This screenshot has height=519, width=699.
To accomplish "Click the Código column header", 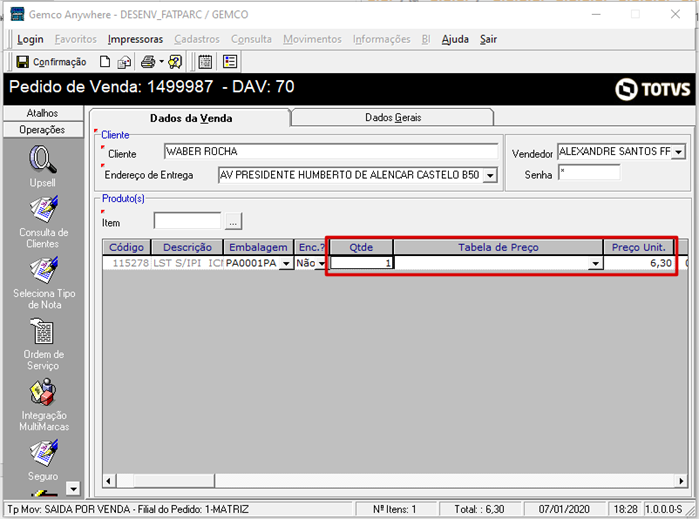I will (x=127, y=247).
